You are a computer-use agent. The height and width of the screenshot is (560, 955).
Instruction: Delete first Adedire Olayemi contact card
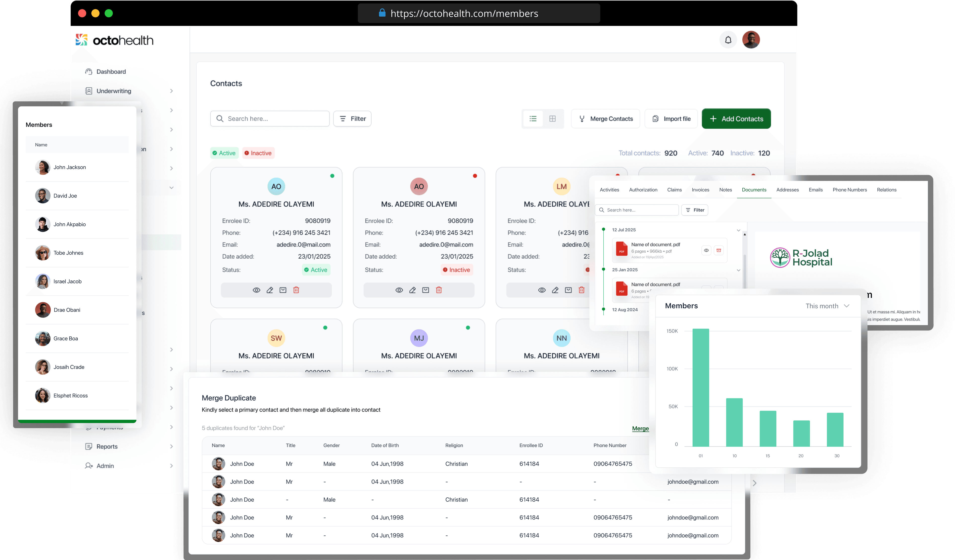click(x=296, y=290)
